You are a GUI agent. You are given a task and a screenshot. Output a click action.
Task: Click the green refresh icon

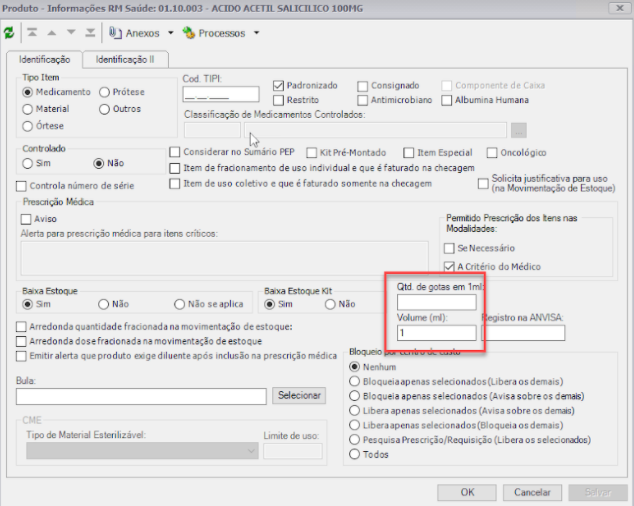click(x=9, y=33)
